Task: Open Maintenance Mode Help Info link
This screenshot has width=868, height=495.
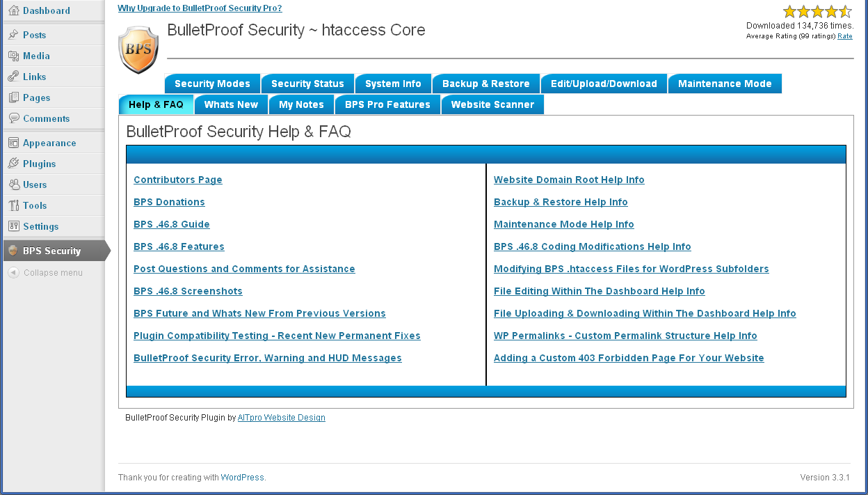Action: pyautogui.click(x=564, y=224)
